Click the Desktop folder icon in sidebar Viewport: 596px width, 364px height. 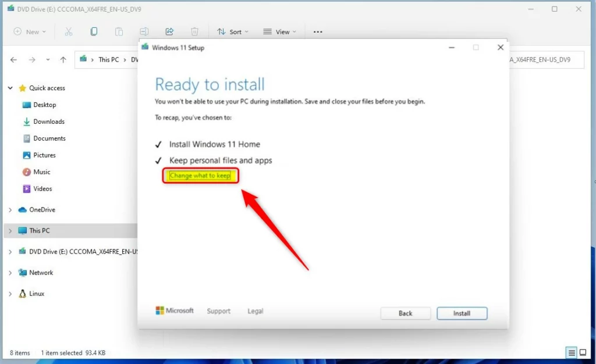tap(27, 105)
